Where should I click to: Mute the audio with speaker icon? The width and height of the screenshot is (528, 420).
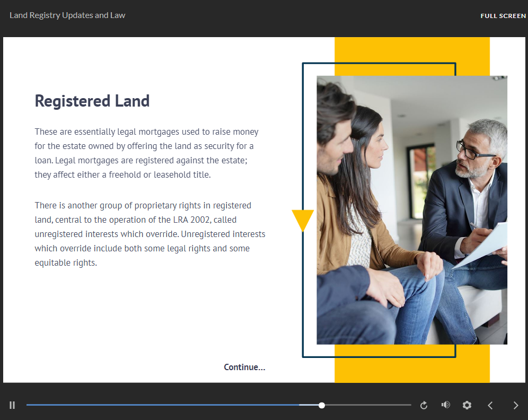click(x=445, y=405)
